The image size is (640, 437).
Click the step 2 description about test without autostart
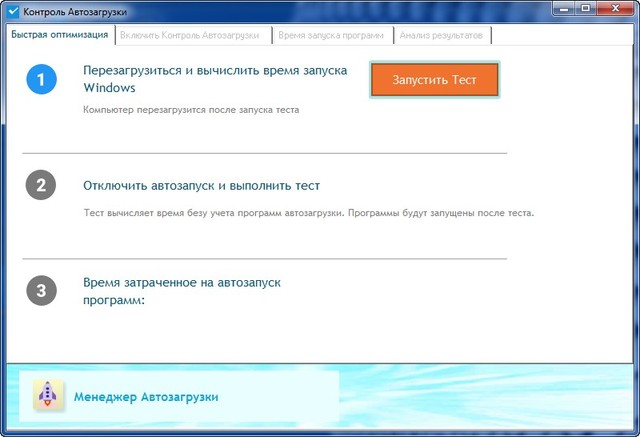coord(308,213)
